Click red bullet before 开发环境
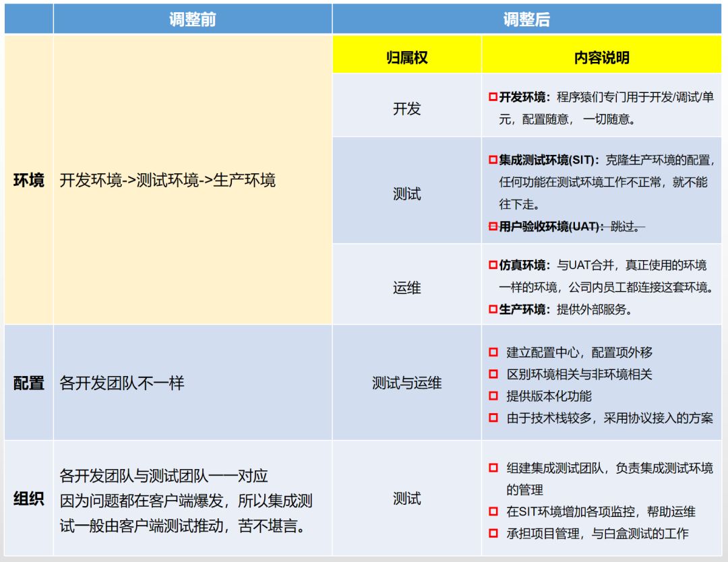Screen dimensions: 728x562 tap(493, 97)
